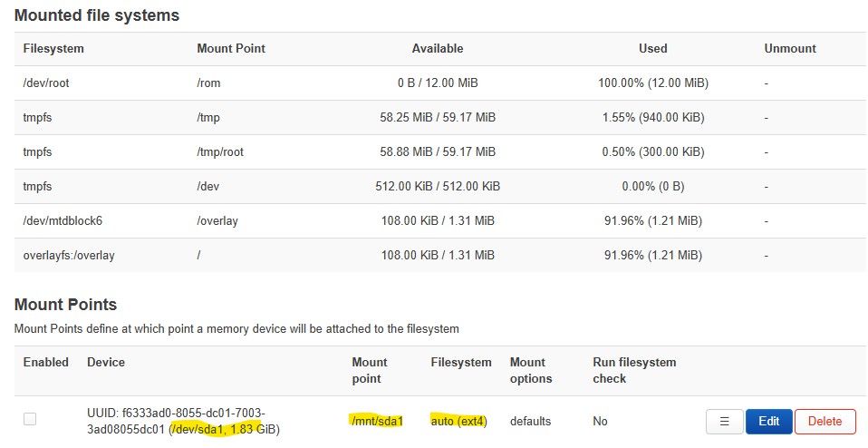
Task: Delete the /mnt/sda1 mount entry
Action: 825,421
